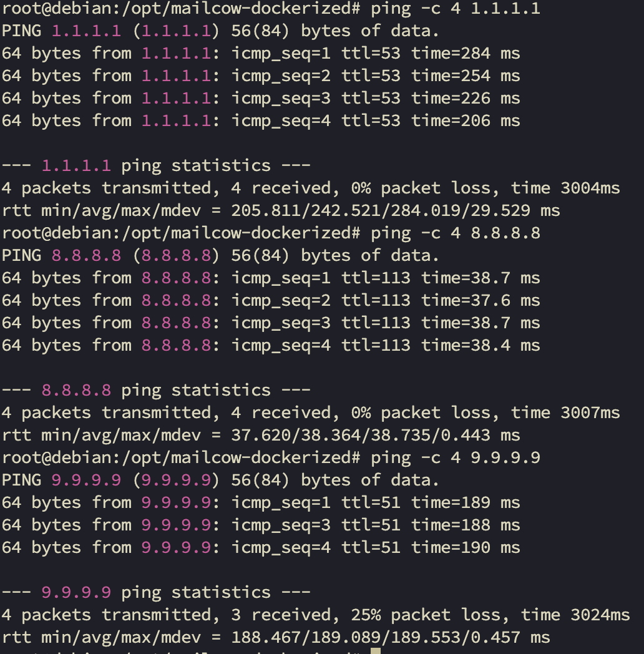The height and width of the screenshot is (654, 644).
Task: Click the 'ping -c 4 1.1.1.1' command text
Action: (x=455, y=9)
